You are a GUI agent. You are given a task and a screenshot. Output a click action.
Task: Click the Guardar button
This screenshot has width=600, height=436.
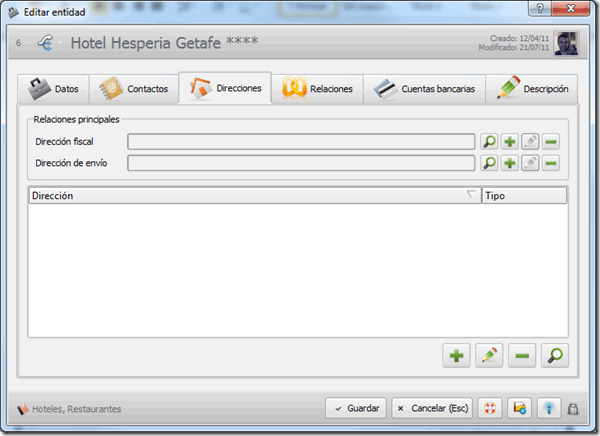point(356,408)
